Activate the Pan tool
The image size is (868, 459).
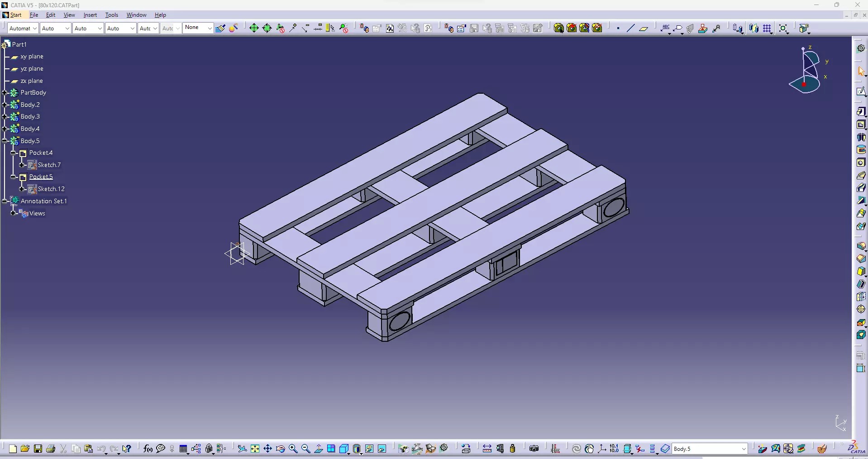268,449
